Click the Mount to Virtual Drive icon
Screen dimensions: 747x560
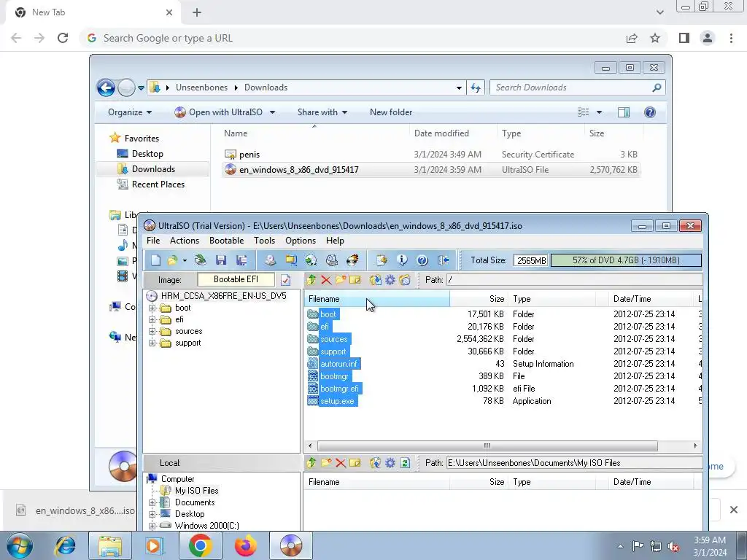pos(332,260)
